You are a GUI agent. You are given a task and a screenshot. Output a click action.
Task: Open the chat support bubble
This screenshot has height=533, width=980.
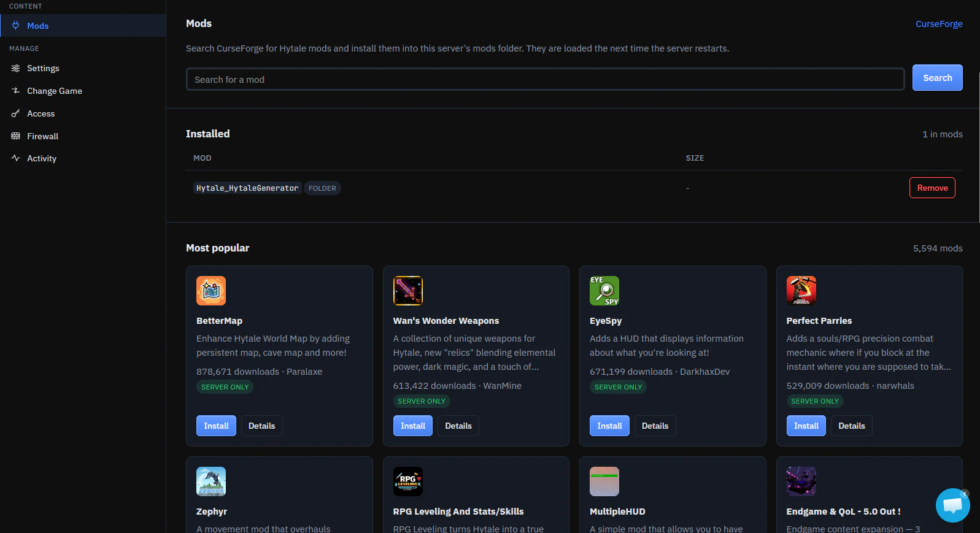(x=952, y=505)
